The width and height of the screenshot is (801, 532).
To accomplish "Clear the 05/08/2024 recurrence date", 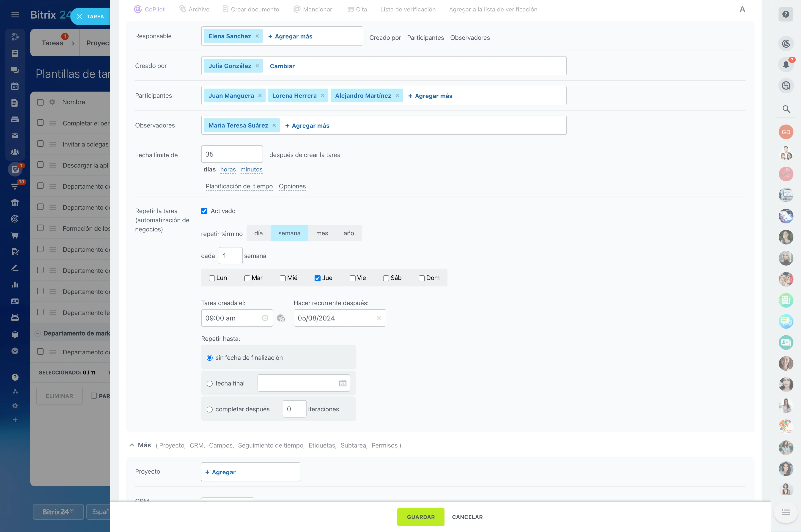I will pyautogui.click(x=379, y=318).
